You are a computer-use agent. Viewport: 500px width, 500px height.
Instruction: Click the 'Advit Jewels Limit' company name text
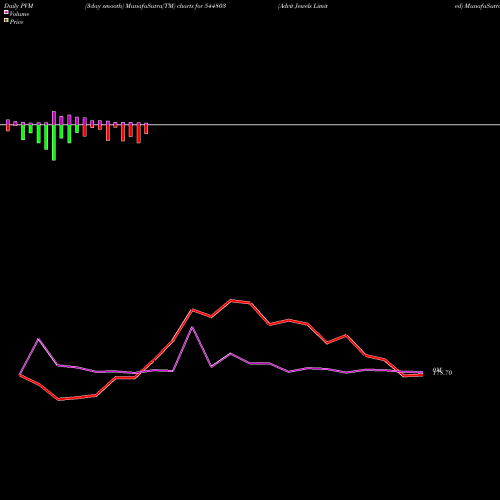pos(303,6)
